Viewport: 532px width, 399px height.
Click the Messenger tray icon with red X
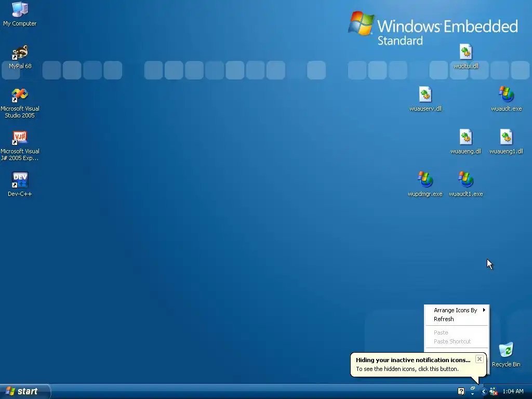pyautogui.click(x=494, y=392)
